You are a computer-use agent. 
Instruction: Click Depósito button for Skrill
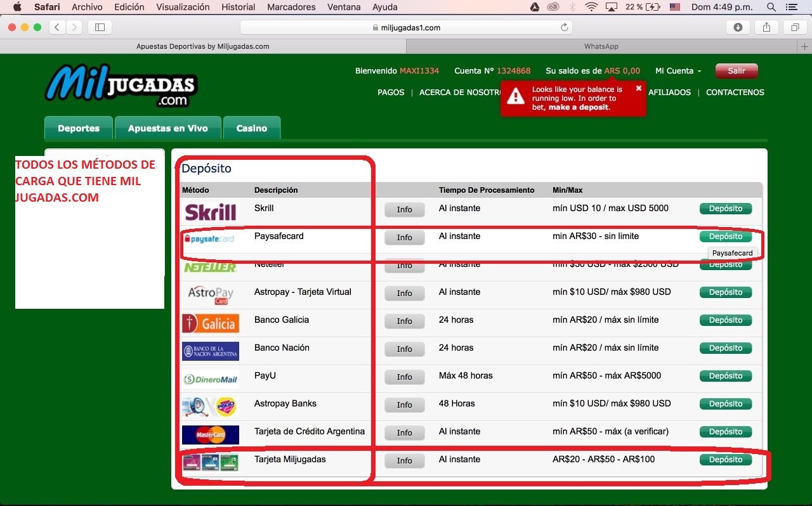pos(725,209)
